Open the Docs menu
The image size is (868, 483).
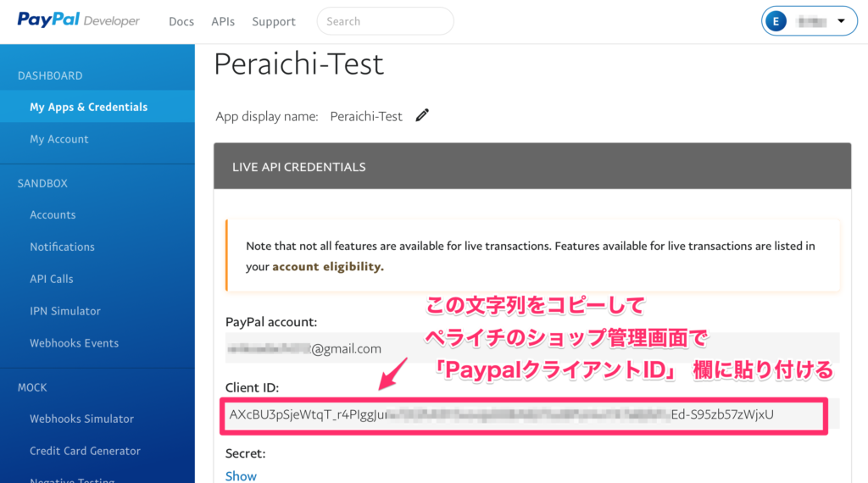(181, 22)
